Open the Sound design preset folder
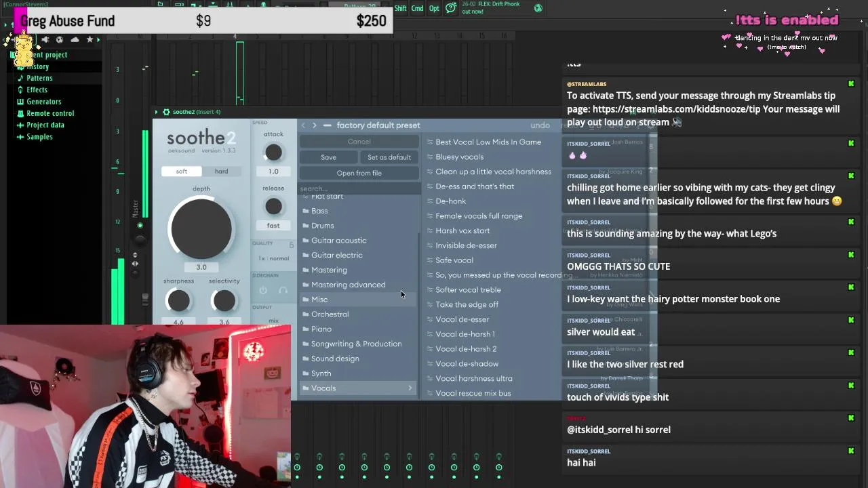 tap(357, 359)
